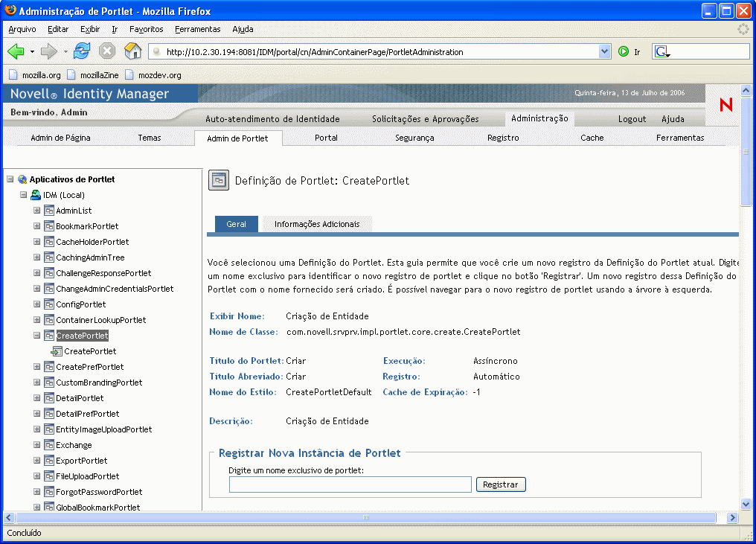
Task: Collapse the CreatePortlet tree node
Action: tap(36, 335)
